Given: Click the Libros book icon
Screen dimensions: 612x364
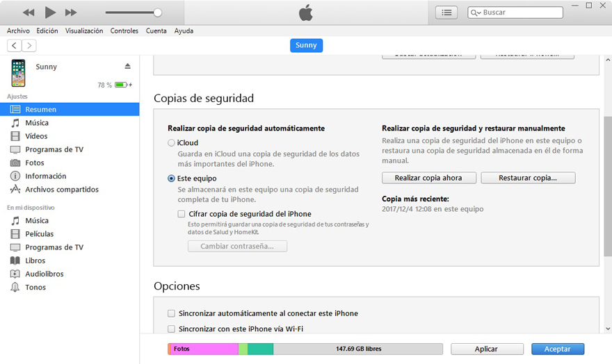Looking at the screenshot, I should [15, 260].
